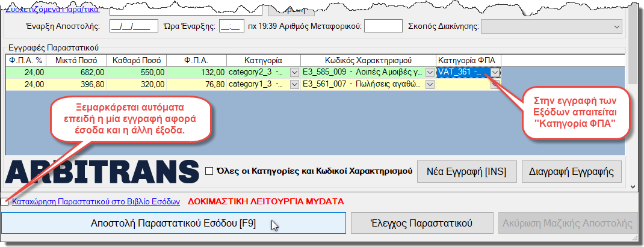Viewport: 644px width, 247px height.
Task: Focus the Ώρα Έναρξης time field
Action: click(x=231, y=26)
